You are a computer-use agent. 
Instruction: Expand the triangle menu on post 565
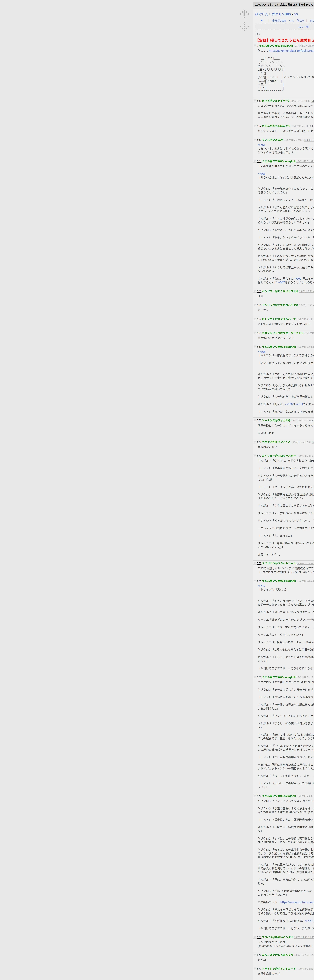point(255,291)
